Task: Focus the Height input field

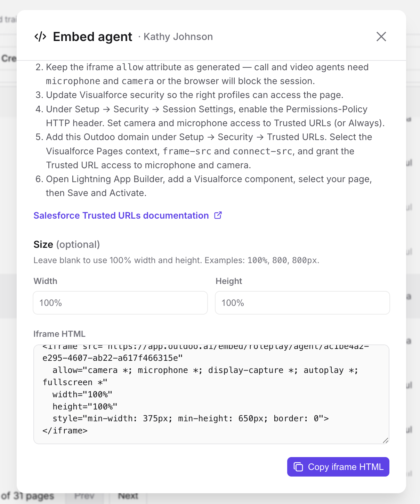Action: [x=302, y=303]
